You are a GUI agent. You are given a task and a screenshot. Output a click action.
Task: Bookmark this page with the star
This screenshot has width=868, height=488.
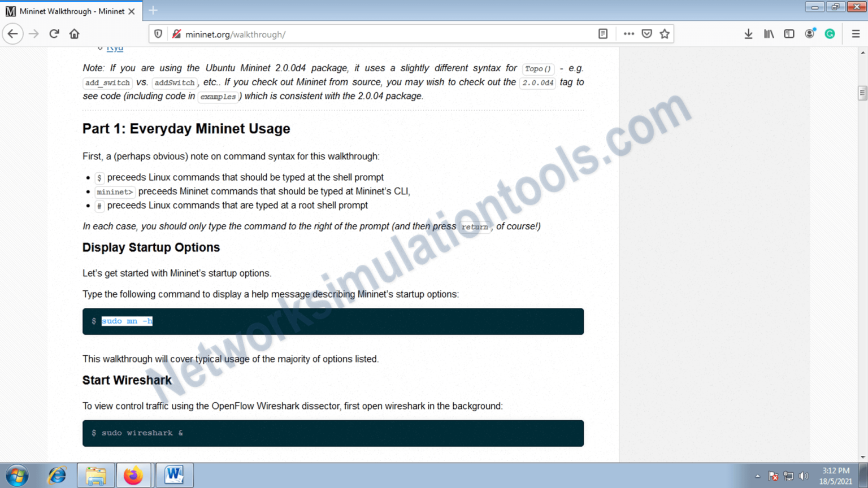tap(665, 34)
